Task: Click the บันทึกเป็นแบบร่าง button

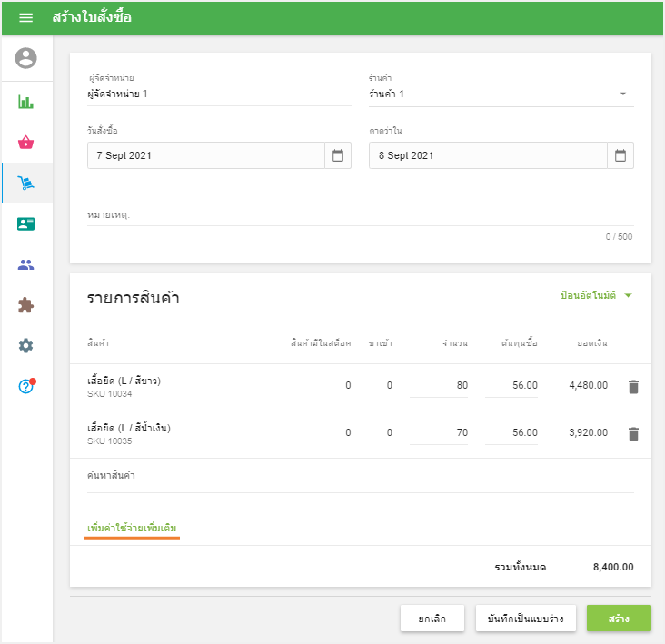Action: 525,619
